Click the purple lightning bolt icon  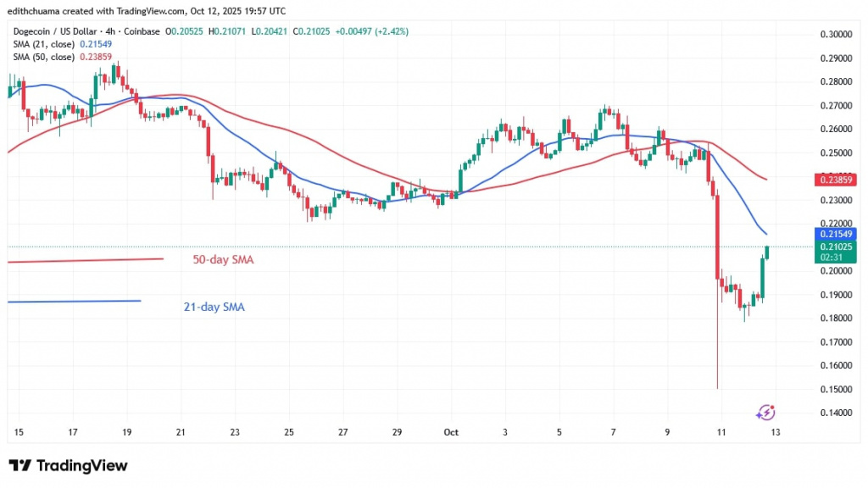point(765,412)
